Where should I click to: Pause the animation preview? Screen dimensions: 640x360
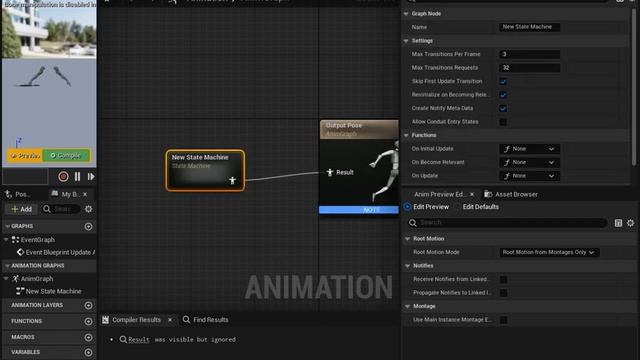pyautogui.click(x=78, y=177)
